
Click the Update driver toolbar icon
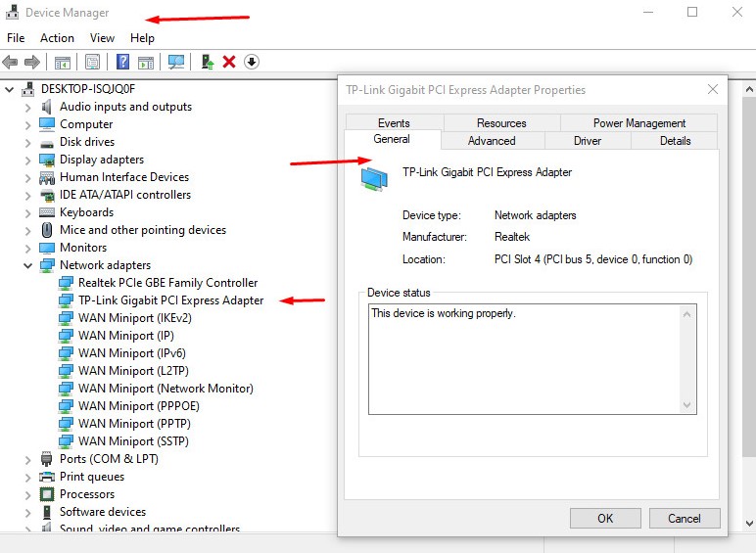point(208,62)
